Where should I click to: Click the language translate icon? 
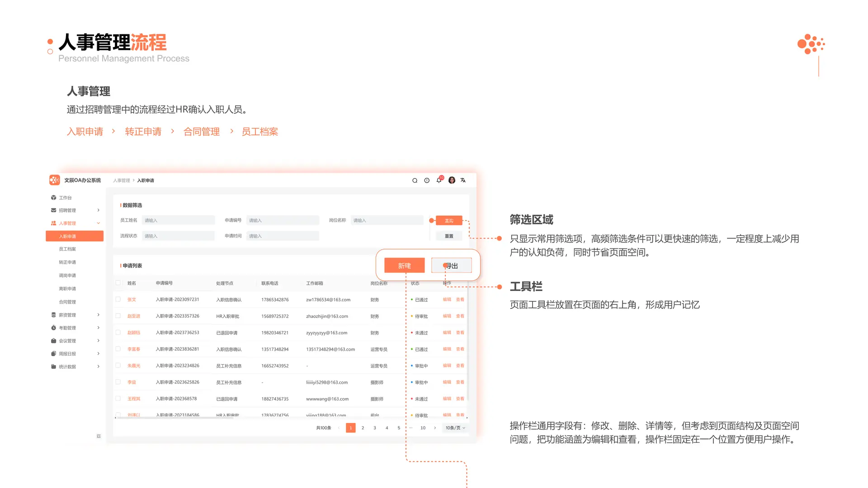point(463,180)
